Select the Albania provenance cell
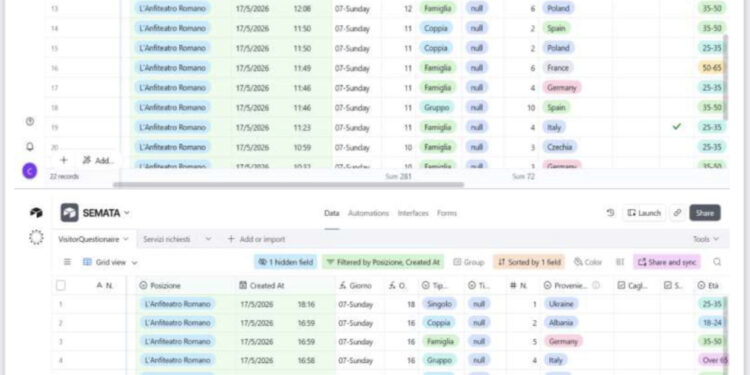Screen dimensions: 750x375 [x=577, y=323]
